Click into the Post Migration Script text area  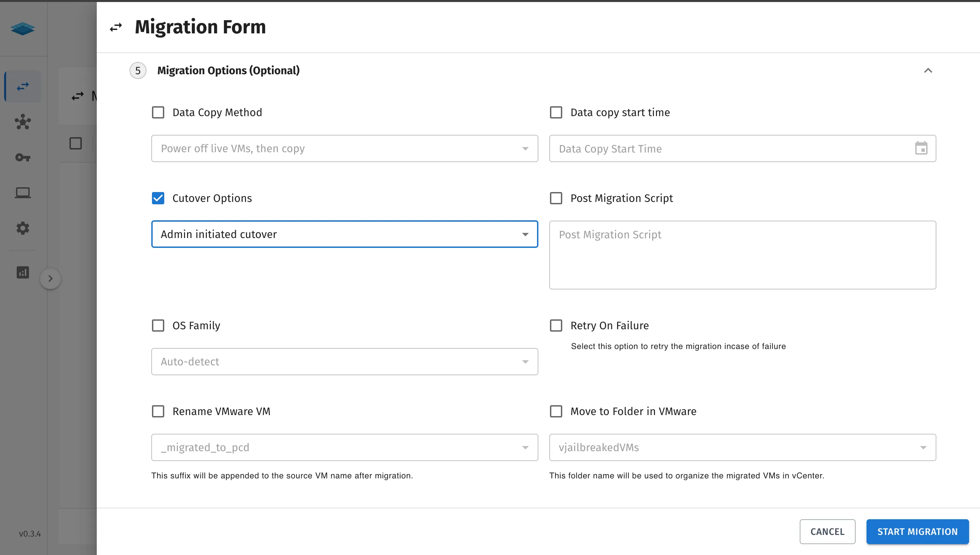coord(742,255)
